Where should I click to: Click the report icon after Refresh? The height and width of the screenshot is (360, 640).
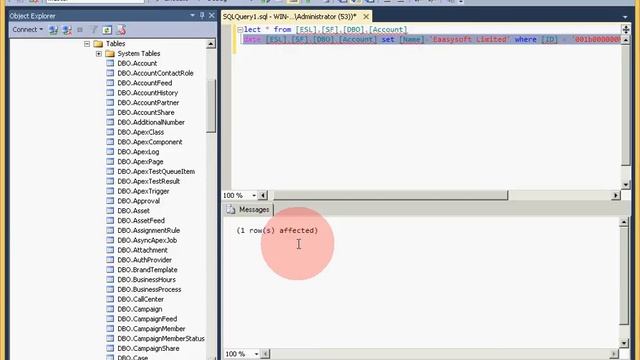(x=121, y=30)
